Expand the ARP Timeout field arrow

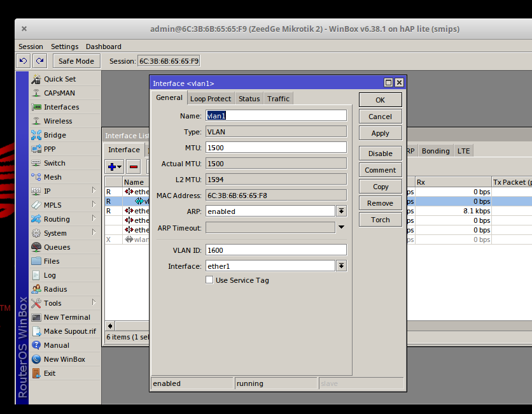point(341,227)
